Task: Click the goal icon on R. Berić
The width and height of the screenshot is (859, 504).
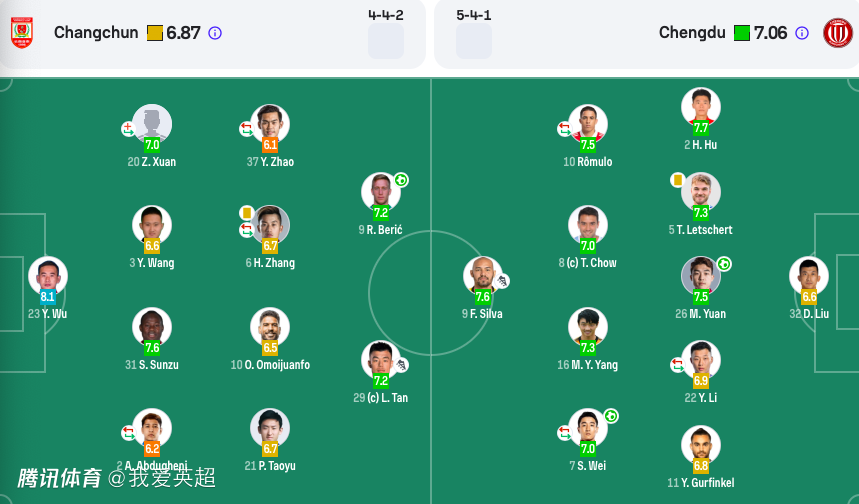Action: pos(401,180)
